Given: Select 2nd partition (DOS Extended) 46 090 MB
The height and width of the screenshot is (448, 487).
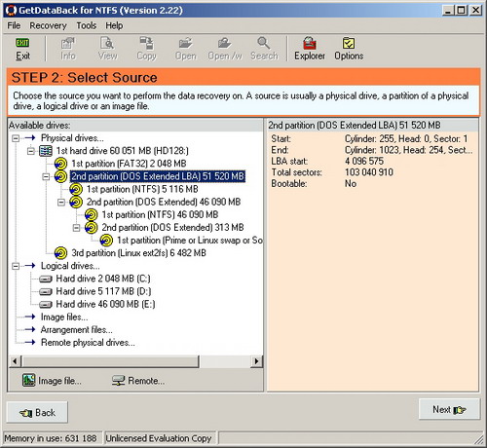Looking at the screenshot, I should point(164,202).
